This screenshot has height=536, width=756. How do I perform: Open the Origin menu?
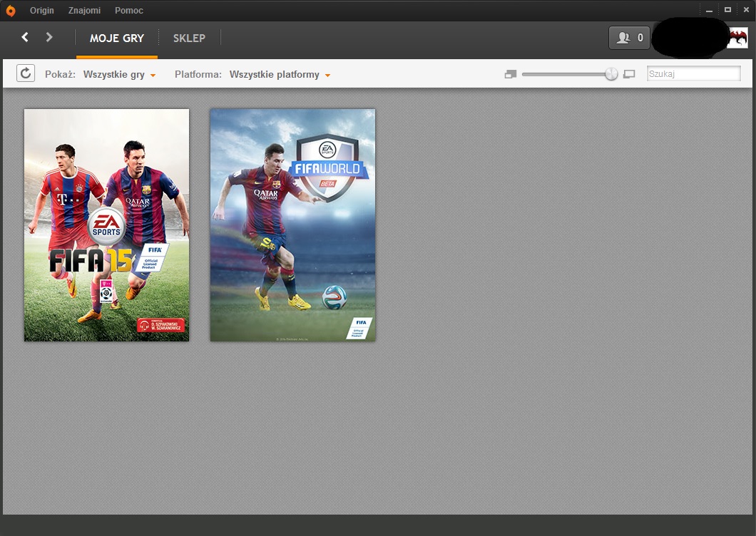[42, 11]
